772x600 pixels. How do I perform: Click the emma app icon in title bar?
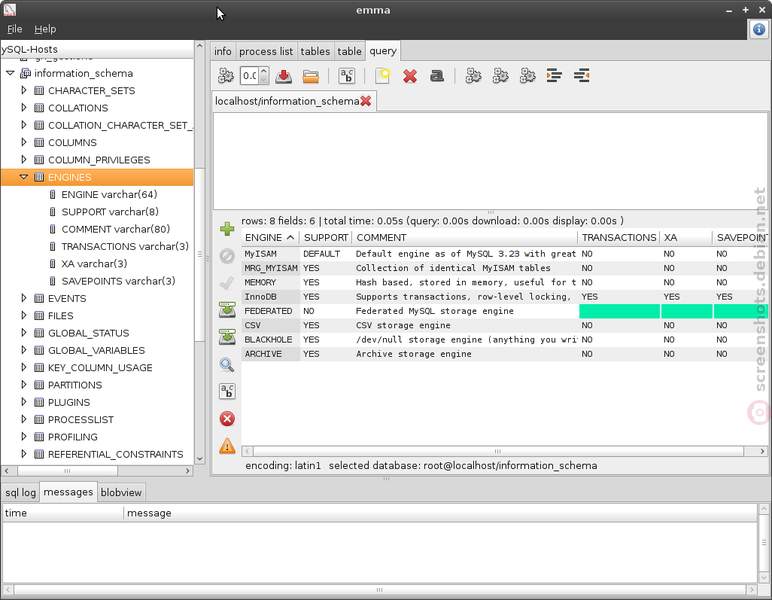click(9, 9)
